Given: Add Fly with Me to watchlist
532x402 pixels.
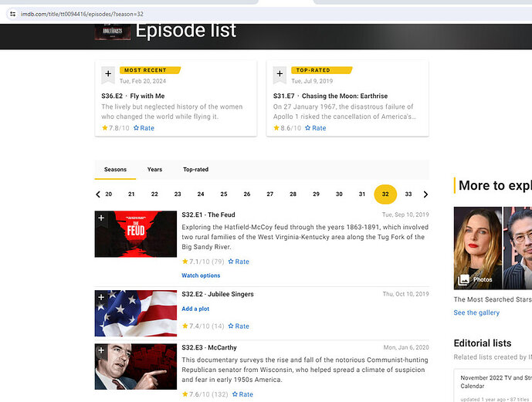Looking at the screenshot, I should [108, 75].
